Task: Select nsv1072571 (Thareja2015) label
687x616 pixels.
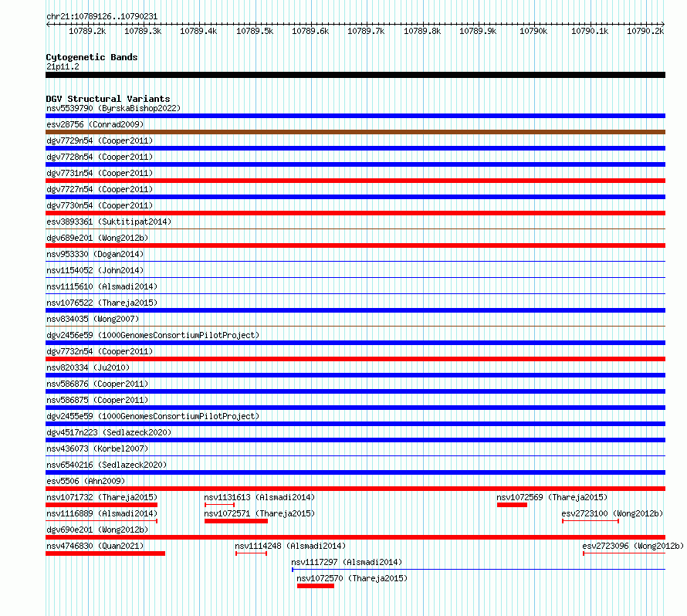Action: pos(259,513)
